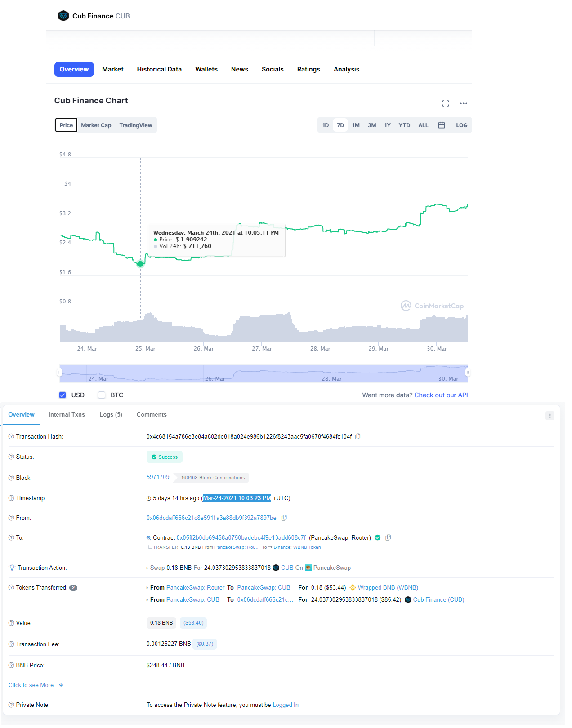Click Transaction Hash help icon
The height and width of the screenshot is (728, 572).
pos(11,436)
